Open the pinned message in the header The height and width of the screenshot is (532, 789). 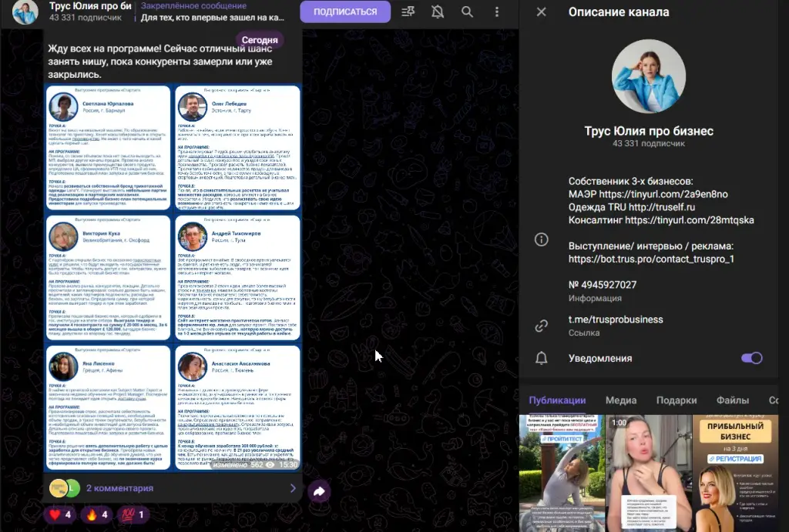pos(212,12)
